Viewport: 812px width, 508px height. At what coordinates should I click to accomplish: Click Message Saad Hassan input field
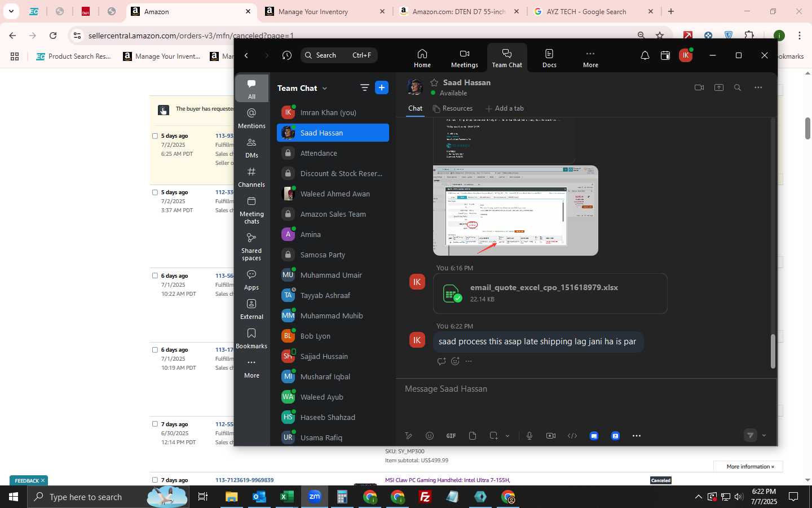(x=586, y=389)
